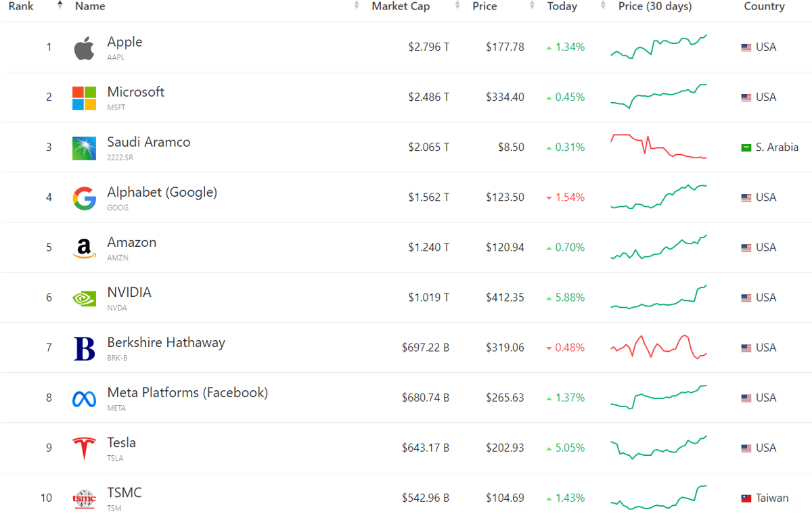
Task: Open the Berkshire Hathaway company link
Action: point(166,342)
